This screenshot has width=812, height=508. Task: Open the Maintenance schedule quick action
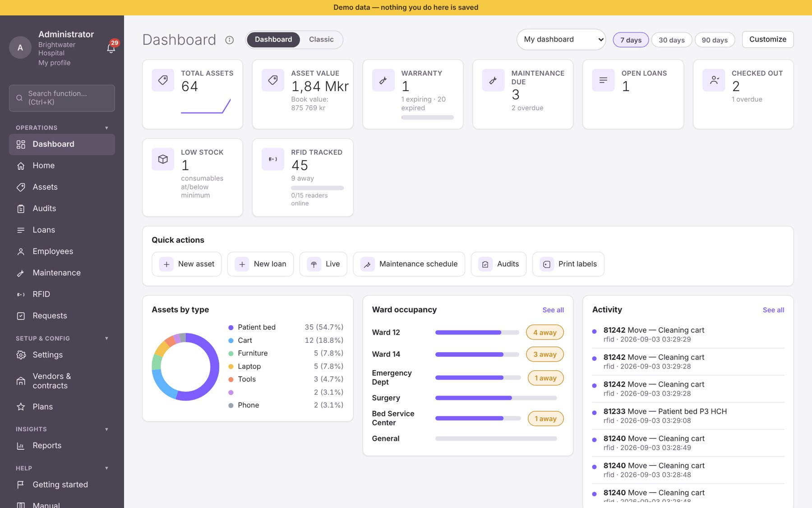coord(409,264)
